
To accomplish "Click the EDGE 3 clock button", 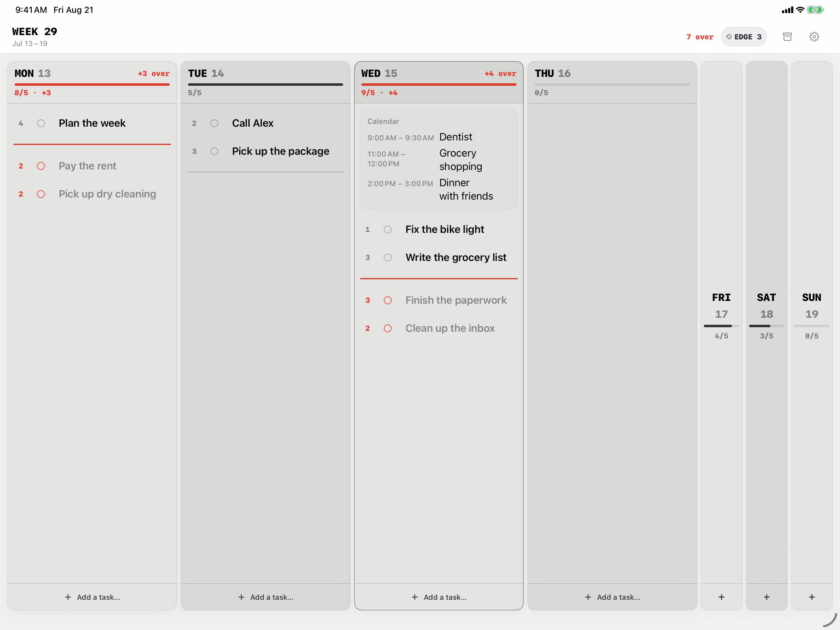I will click(744, 37).
